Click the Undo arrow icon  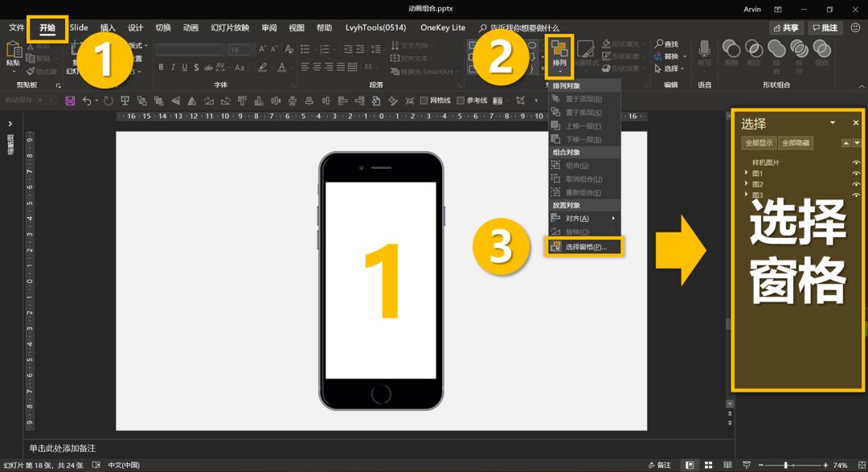[86, 101]
